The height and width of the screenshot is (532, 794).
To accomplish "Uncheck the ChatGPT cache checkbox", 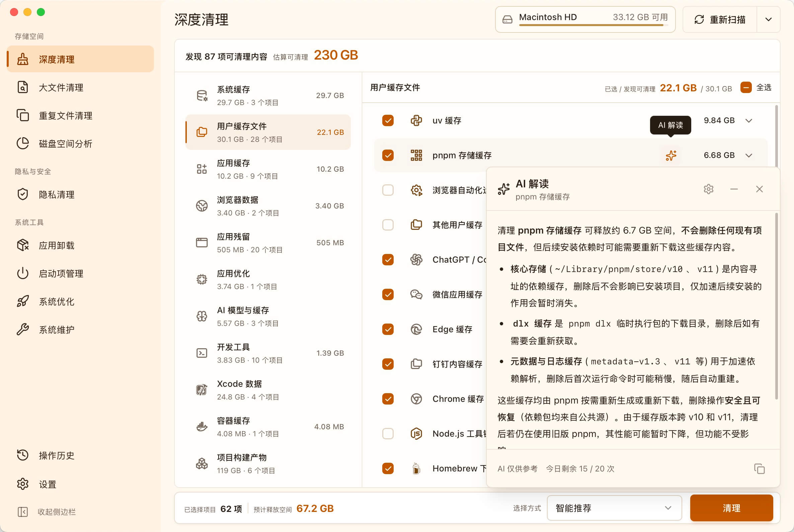I will [x=388, y=260].
